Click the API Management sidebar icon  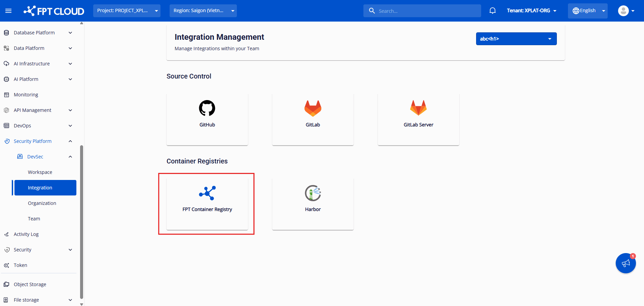click(6, 110)
